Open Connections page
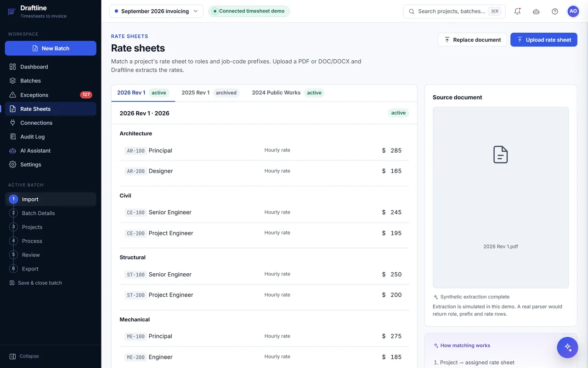Image resolution: width=588 pixels, height=368 pixels. 51,123
